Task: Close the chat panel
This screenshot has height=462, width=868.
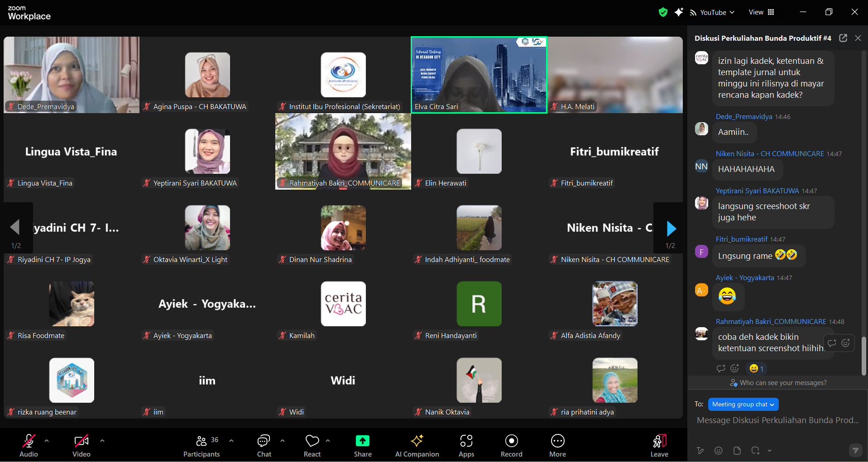Action: (858, 38)
